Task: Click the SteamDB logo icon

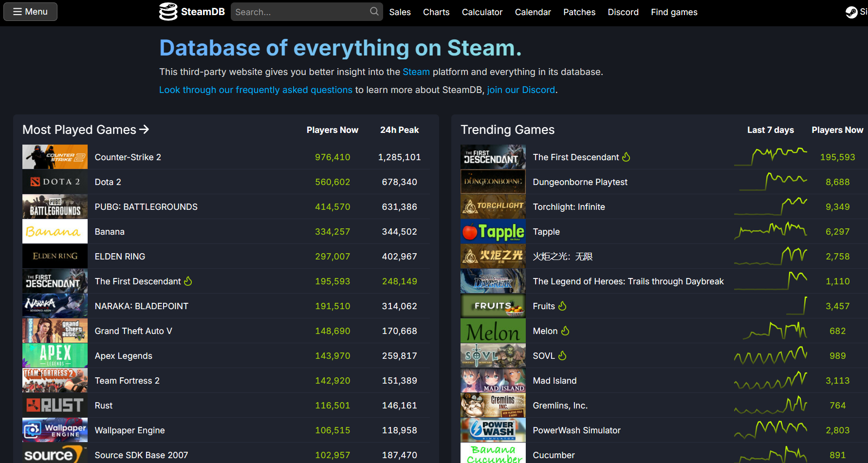Action: point(168,12)
